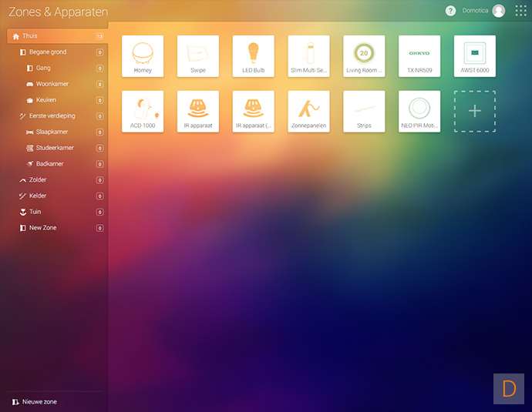532x412 pixels.
Task: Open the NEO PIR Motion tile
Action: [419, 112]
